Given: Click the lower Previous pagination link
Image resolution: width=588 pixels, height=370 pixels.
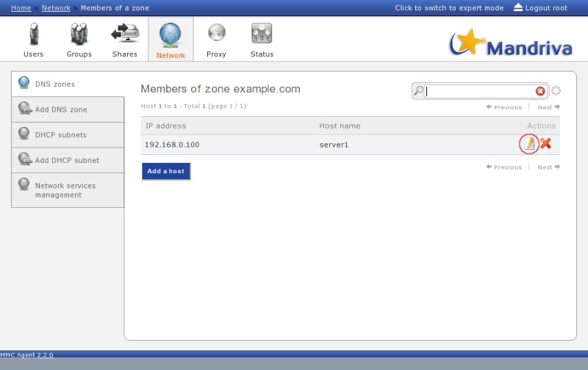Looking at the screenshot, I should point(504,167).
